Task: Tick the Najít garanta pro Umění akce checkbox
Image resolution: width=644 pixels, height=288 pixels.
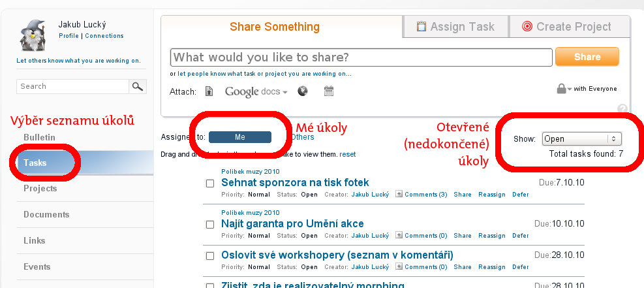Action: (210, 225)
